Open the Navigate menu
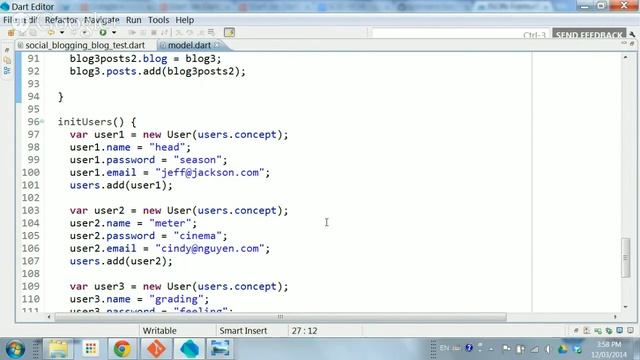Viewport: 640px width, 360px height. click(102, 20)
